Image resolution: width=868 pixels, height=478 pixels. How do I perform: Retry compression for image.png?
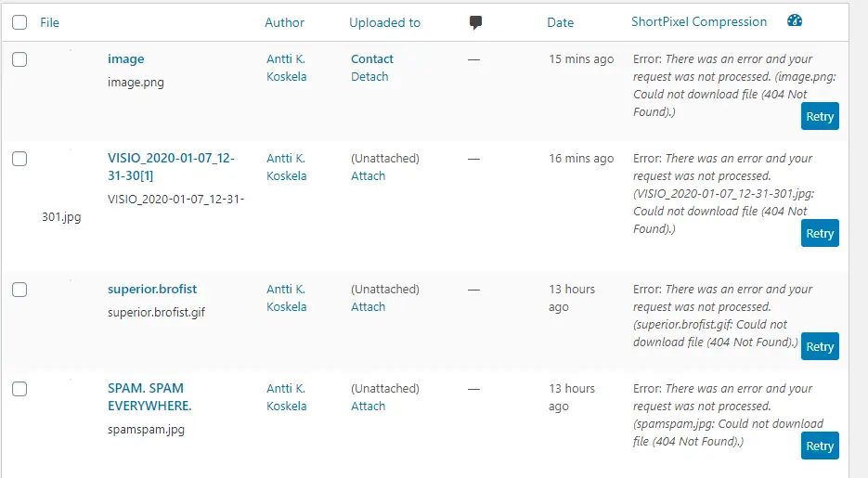820,117
